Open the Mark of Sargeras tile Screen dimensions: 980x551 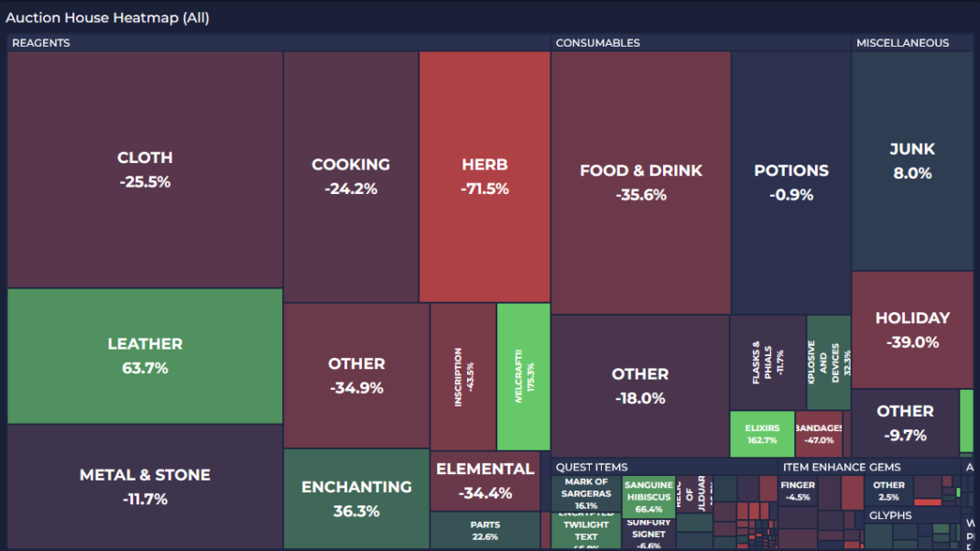[x=586, y=493]
